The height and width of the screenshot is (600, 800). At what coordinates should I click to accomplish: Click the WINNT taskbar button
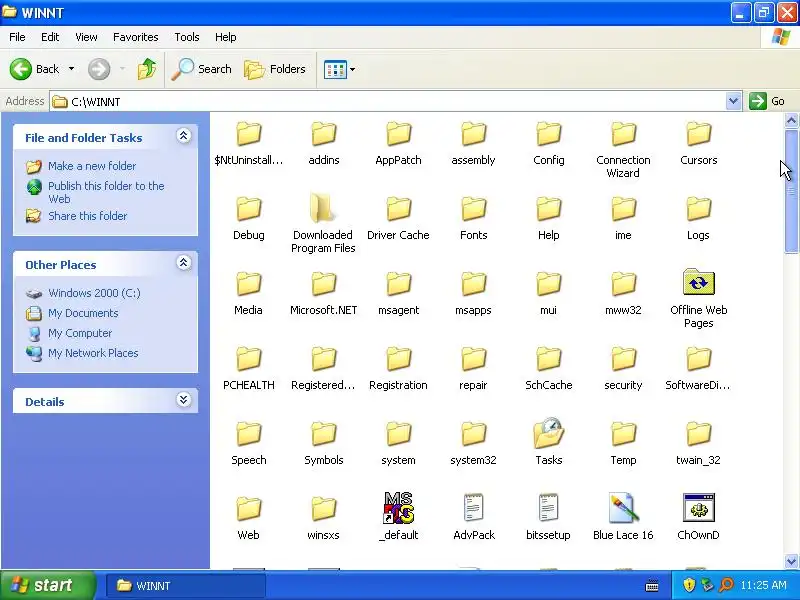click(x=186, y=586)
